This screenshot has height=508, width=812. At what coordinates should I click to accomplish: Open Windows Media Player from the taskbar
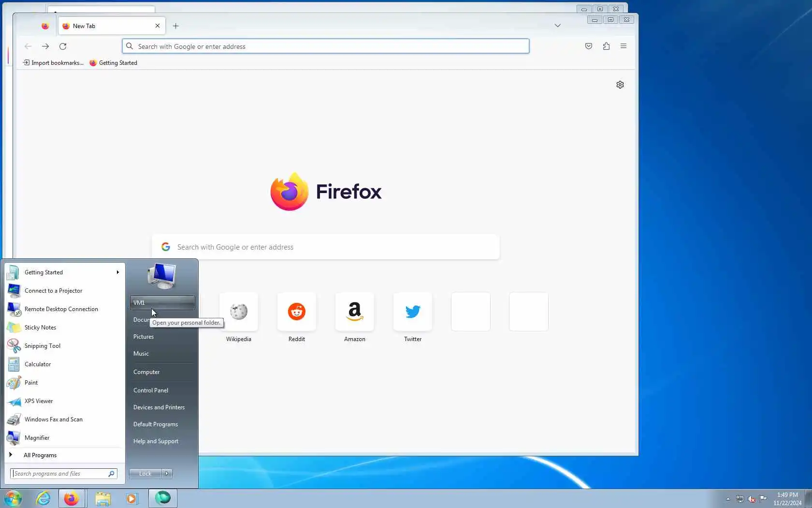[x=132, y=498]
